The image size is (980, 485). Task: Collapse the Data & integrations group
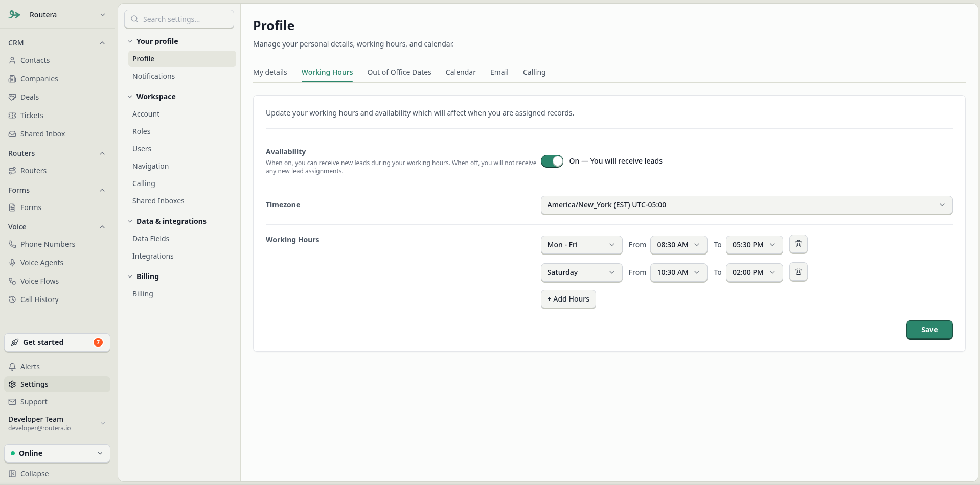pyautogui.click(x=167, y=221)
